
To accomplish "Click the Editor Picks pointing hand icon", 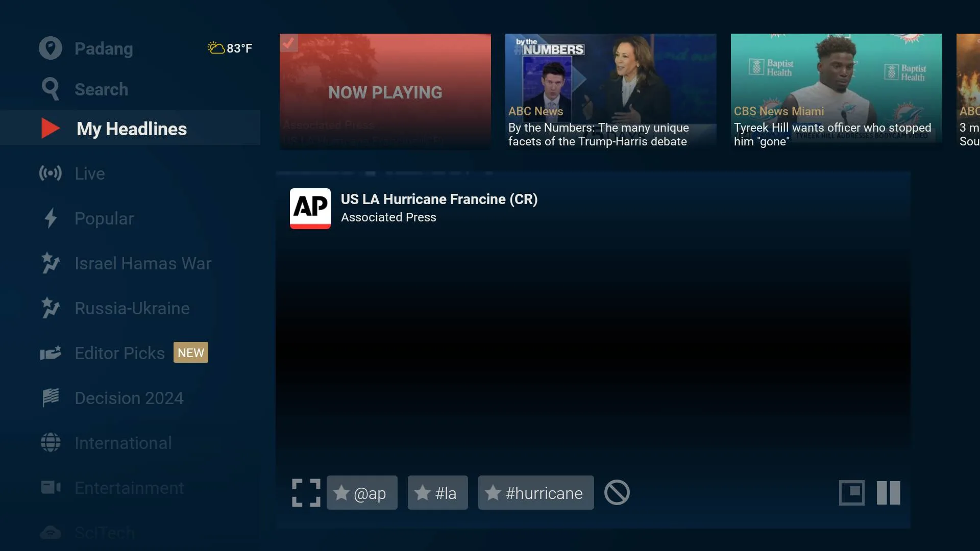I will coord(50,353).
